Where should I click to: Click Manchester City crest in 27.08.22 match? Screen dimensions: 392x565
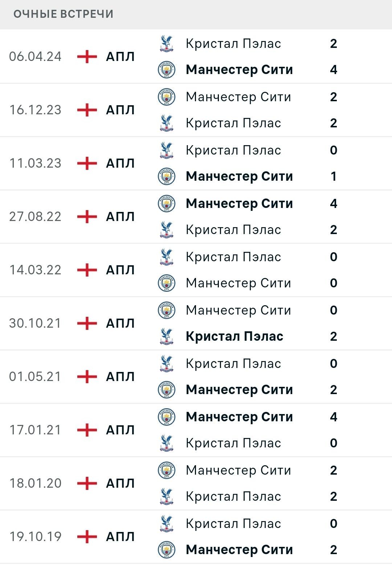pos(167,204)
